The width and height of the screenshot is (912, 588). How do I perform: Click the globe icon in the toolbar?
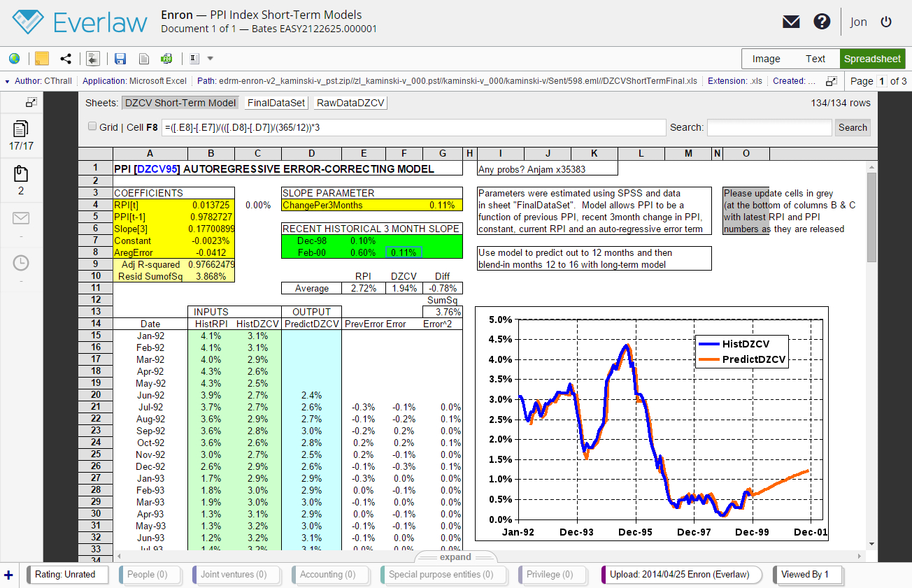click(x=14, y=58)
